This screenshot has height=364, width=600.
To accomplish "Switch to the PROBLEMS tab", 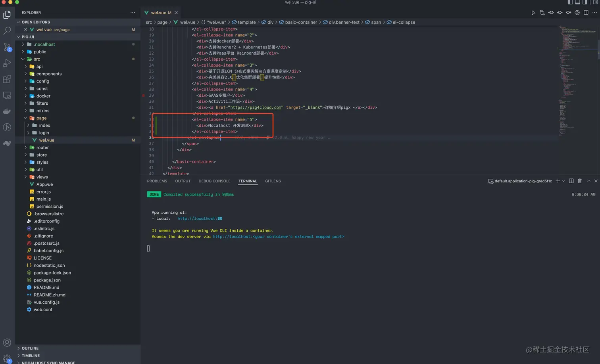I will [x=157, y=181].
